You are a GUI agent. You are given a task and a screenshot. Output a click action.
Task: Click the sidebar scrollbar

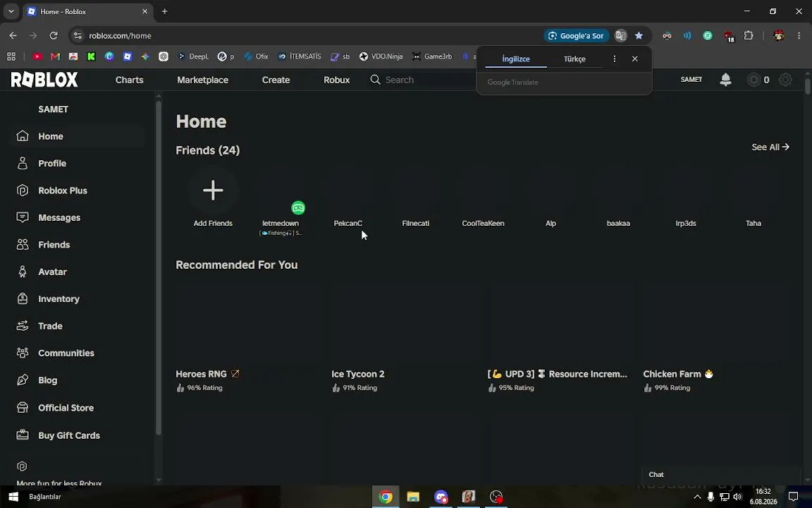[159, 267]
